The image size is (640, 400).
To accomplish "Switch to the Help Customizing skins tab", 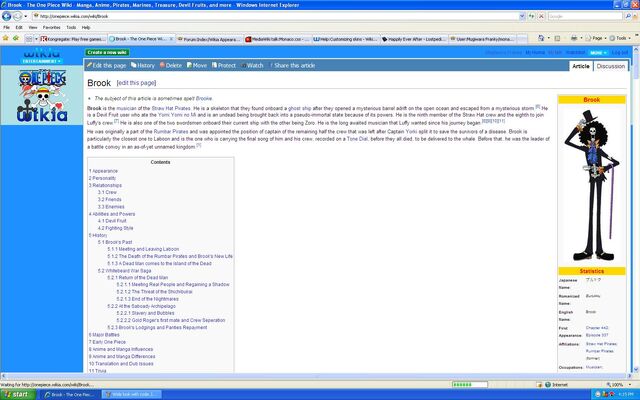I will click(345, 39).
